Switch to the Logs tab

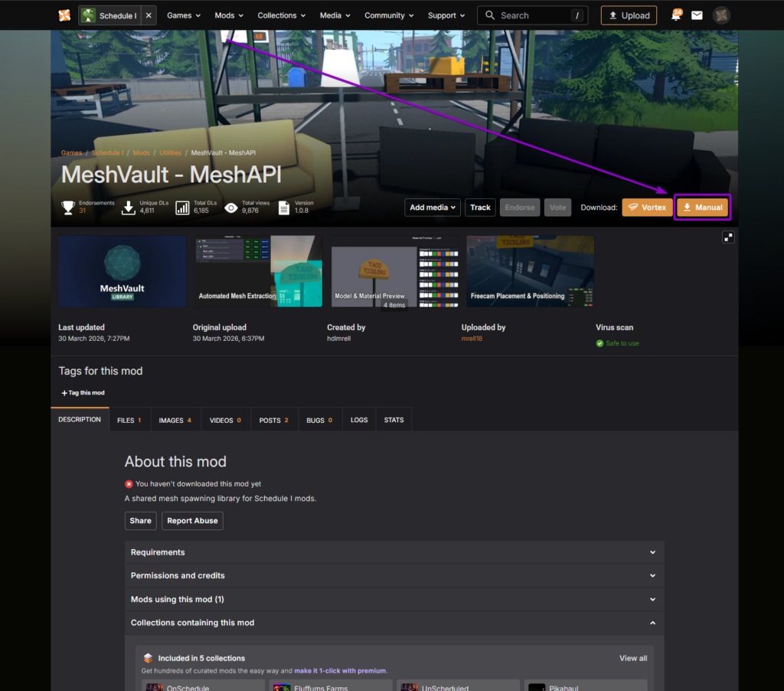click(x=359, y=420)
